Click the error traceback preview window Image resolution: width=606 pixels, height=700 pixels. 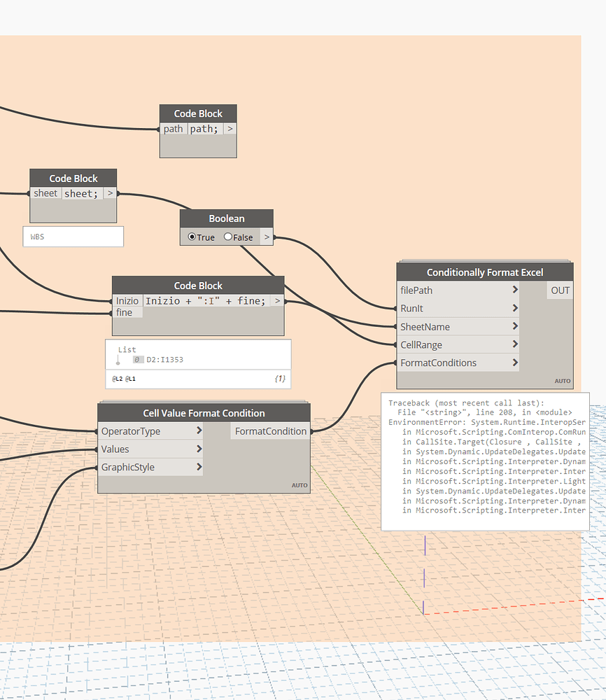click(x=486, y=462)
